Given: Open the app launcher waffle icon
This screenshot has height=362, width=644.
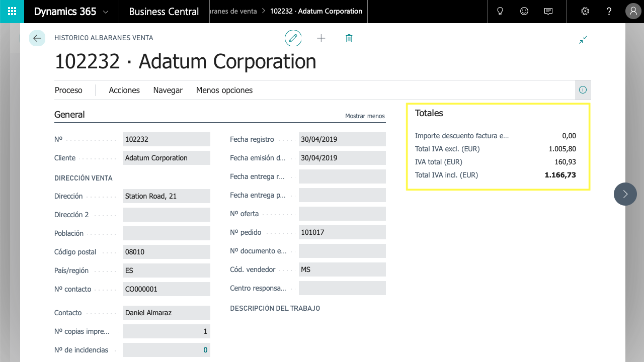Looking at the screenshot, I should pos(12,12).
